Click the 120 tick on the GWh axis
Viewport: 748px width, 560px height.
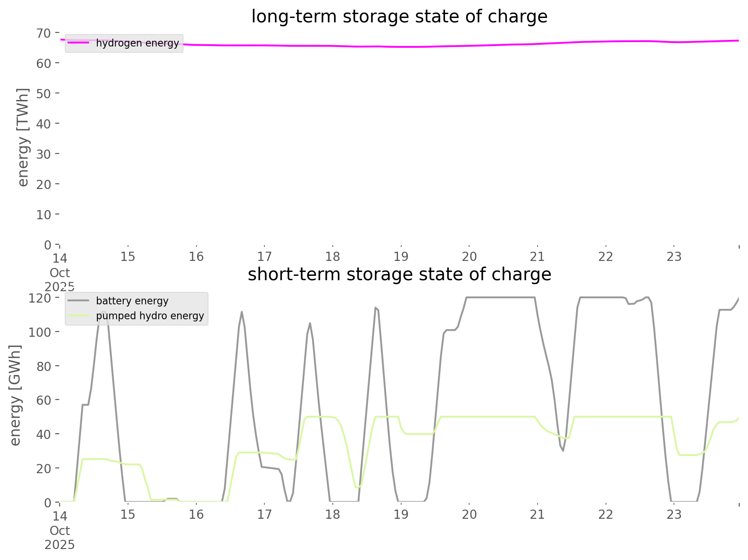(40, 298)
